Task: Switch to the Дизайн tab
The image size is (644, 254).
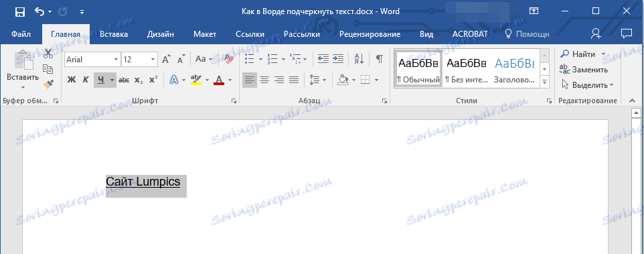Action: (161, 35)
